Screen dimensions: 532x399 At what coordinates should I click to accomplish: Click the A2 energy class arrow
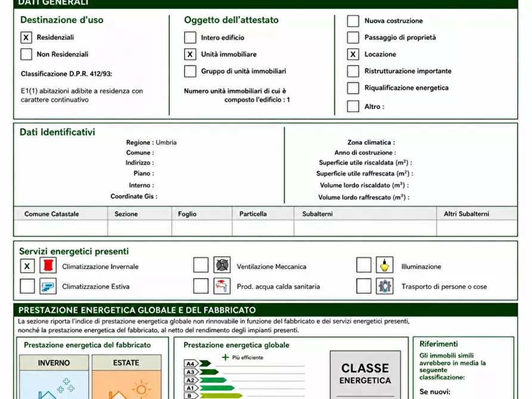coord(206,380)
